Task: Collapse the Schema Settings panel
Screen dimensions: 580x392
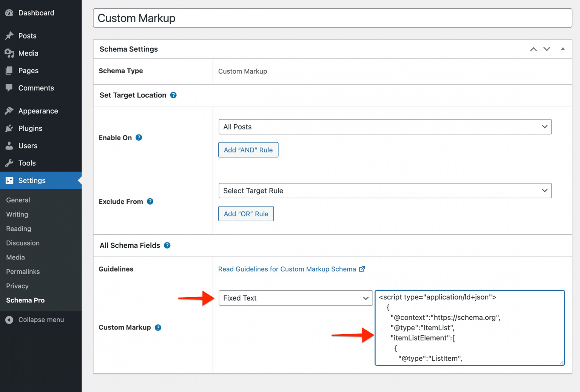Action: [562, 49]
